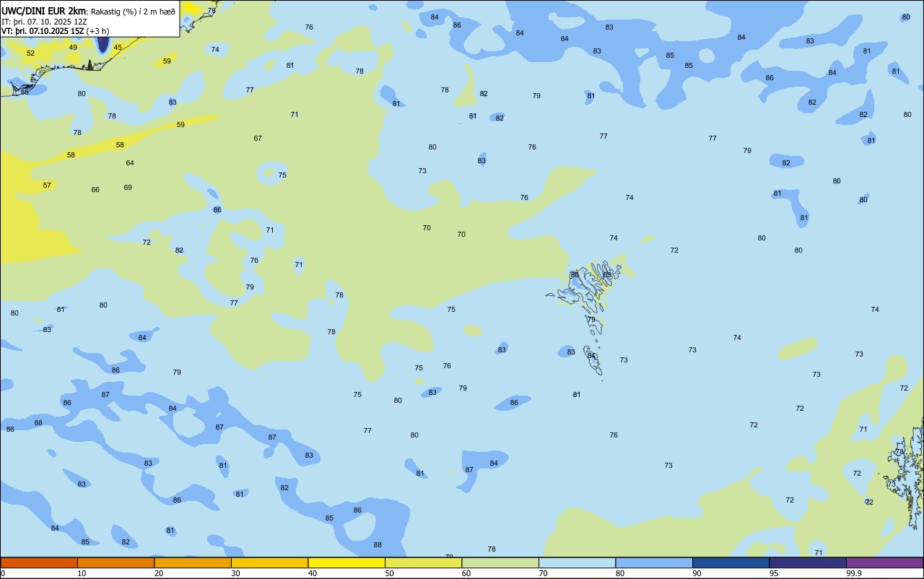
Task: Click the 0–10 dark orange legend swatch
Action: [x=39, y=562]
